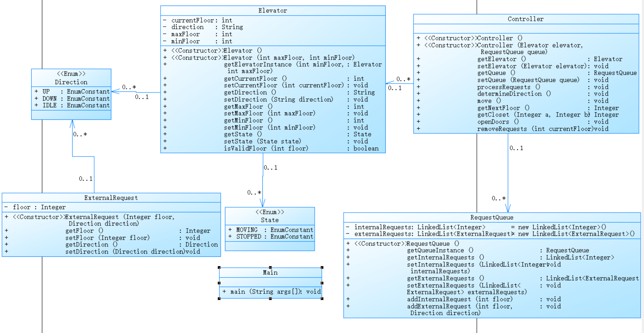Click the Direction enum box header
644x333 pixels.
point(71,82)
